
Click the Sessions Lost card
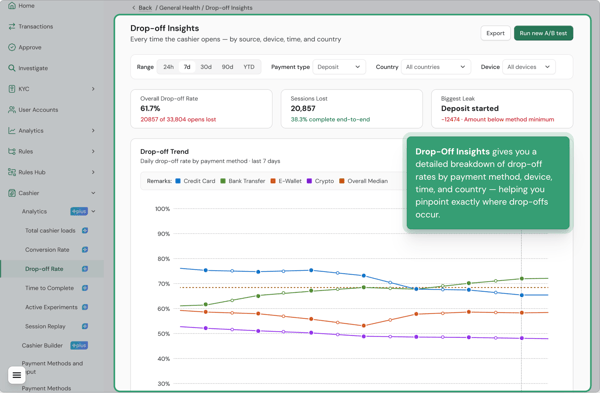click(x=352, y=109)
